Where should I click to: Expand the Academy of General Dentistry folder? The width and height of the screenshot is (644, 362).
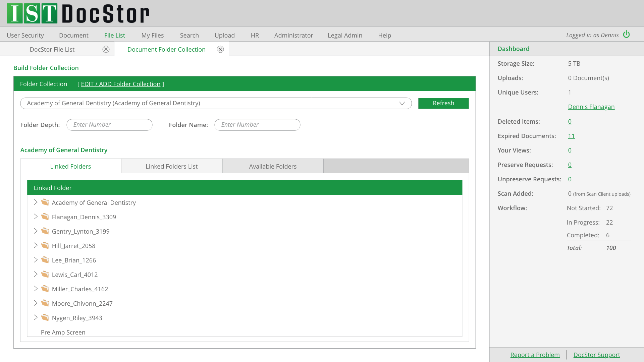pyautogui.click(x=36, y=202)
